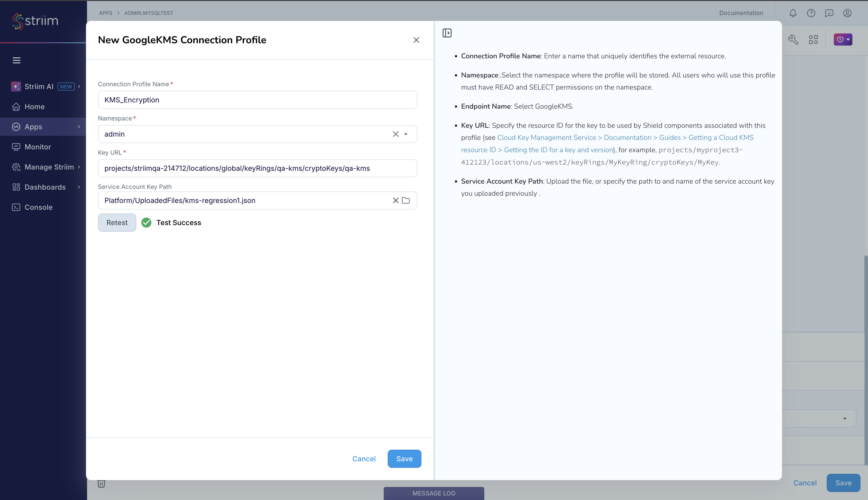This screenshot has width=868, height=500.
Task: Open the Namespace dropdown
Action: pyautogui.click(x=406, y=134)
